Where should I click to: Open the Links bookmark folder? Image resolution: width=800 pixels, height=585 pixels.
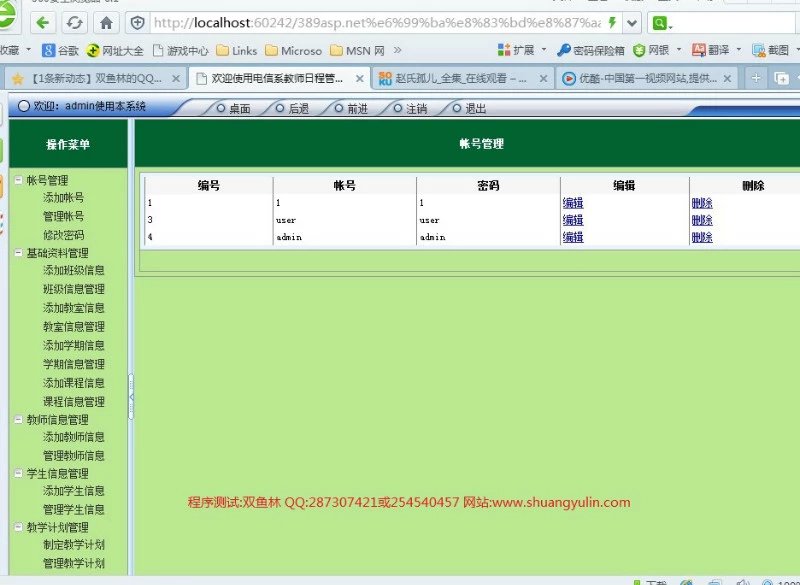click(x=236, y=50)
